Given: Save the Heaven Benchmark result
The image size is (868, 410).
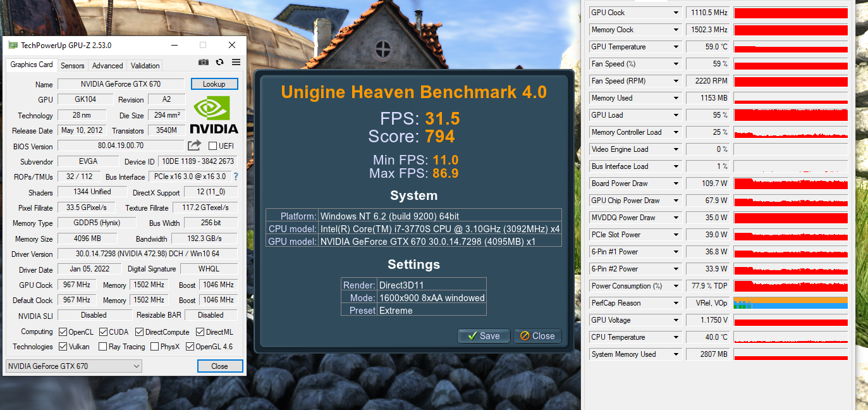Looking at the screenshot, I should [483, 336].
